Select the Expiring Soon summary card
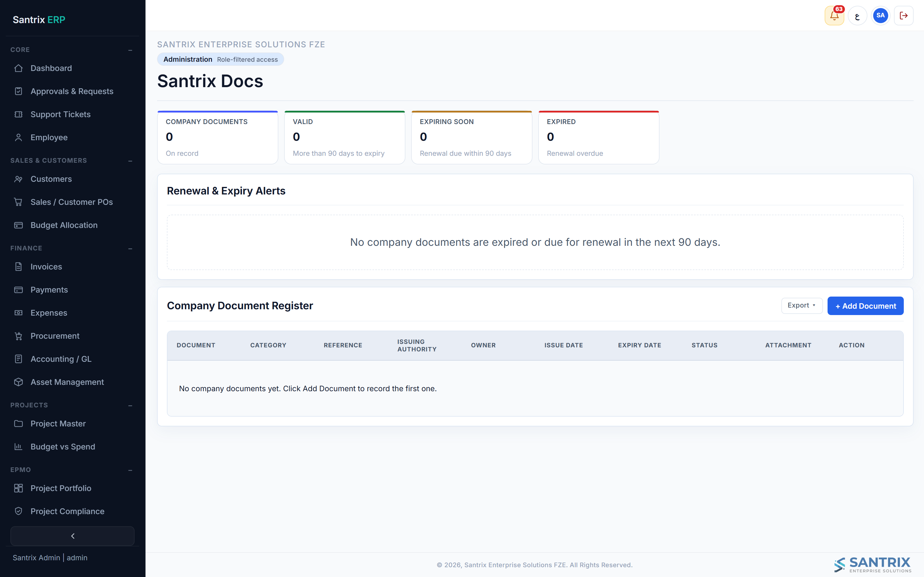Image resolution: width=924 pixels, height=577 pixels. pos(472,137)
